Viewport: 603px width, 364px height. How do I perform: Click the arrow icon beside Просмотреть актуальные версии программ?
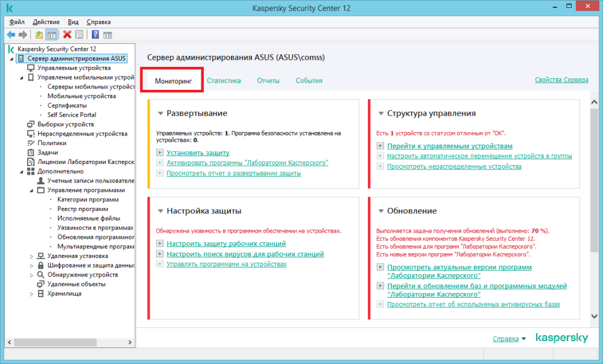pyautogui.click(x=380, y=267)
